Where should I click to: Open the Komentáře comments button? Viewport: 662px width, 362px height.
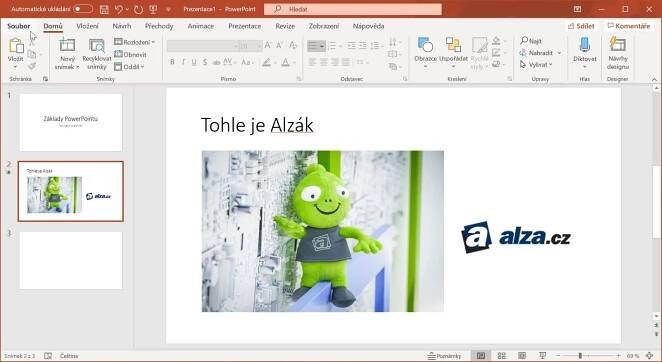[629, 26]
